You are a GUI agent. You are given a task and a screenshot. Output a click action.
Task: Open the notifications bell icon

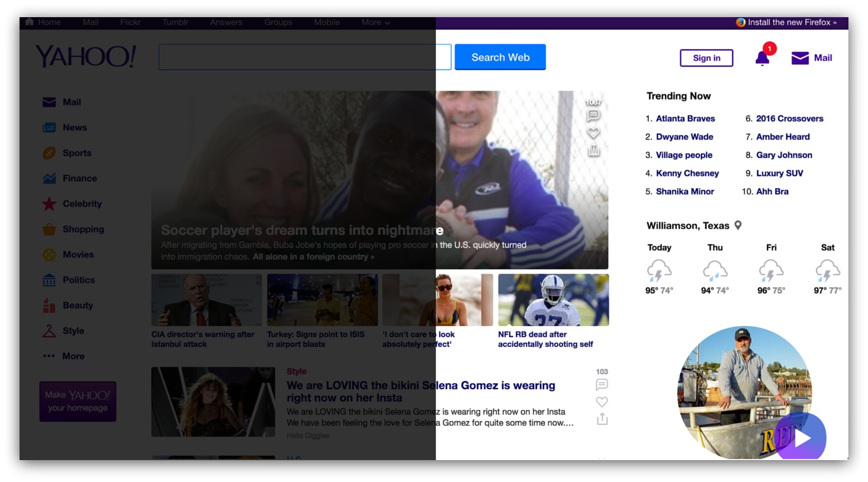click(763, 57)
